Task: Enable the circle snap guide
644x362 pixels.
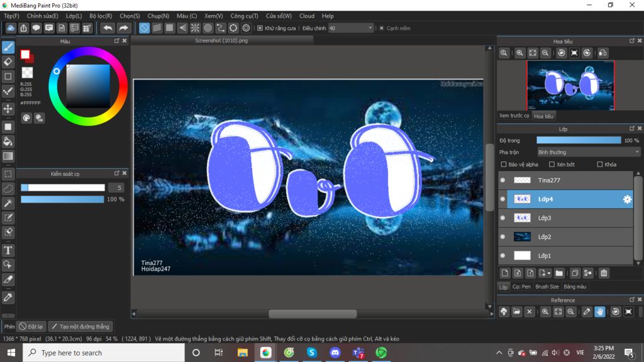Action: 208,28
